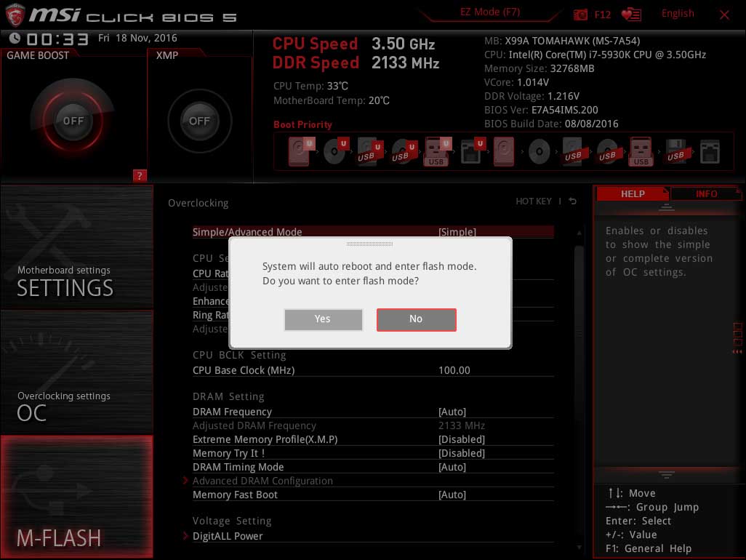Viewport: 746px width, 560px height.
Task: Change language from English
Action: tap(678, 13)
